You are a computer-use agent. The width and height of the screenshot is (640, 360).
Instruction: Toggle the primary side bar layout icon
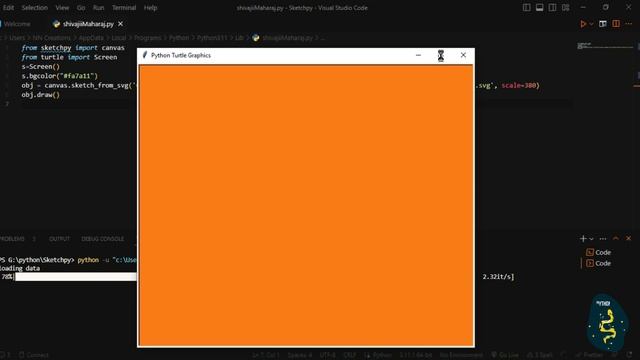click(x=527, y=7)
